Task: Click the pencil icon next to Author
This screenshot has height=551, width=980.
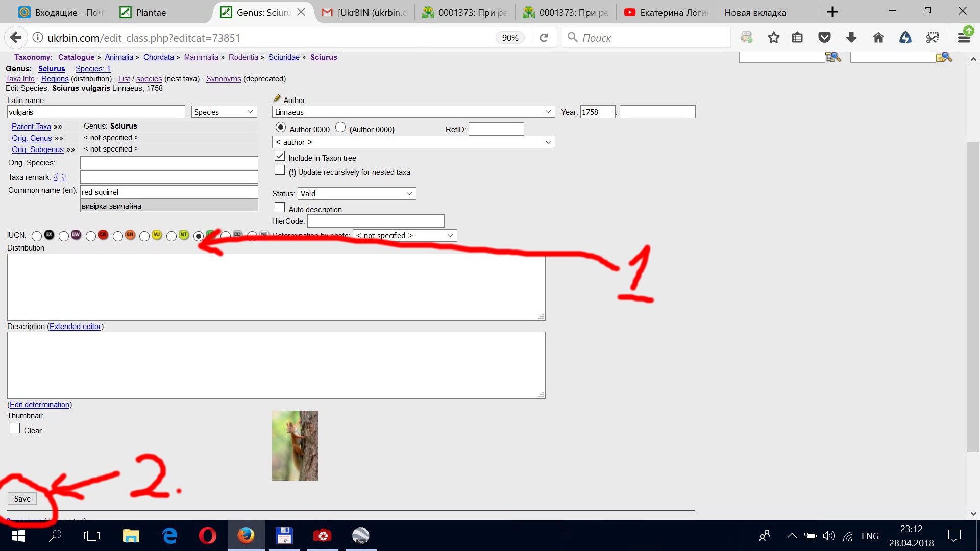Action: tap(277, 99)
